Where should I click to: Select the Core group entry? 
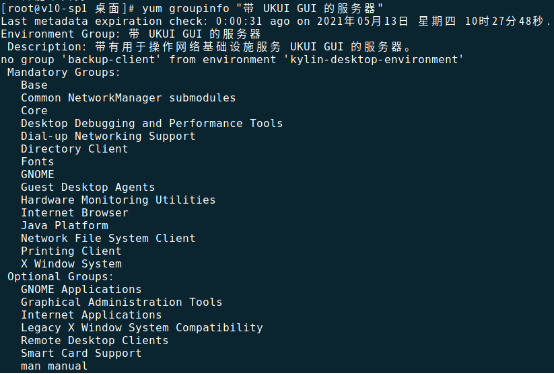point(34,111)
